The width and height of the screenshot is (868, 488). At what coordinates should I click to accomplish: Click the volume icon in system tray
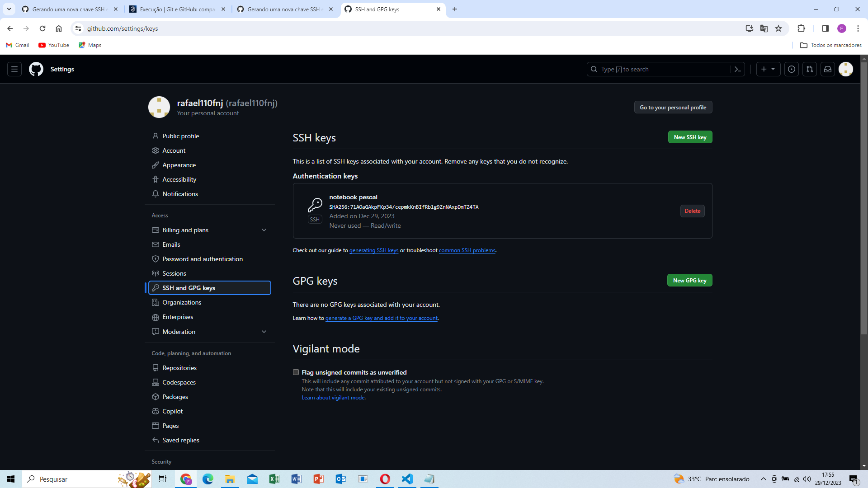(807, 479)
